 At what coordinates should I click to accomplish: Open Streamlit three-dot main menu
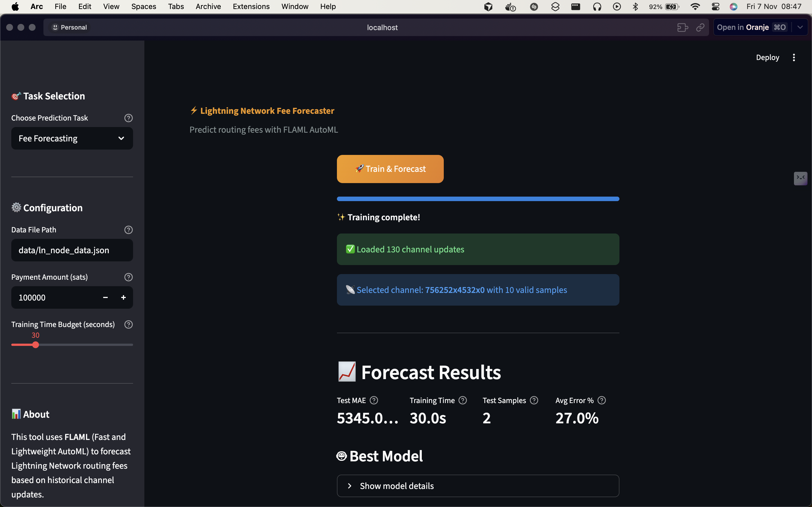pos(794,57)
